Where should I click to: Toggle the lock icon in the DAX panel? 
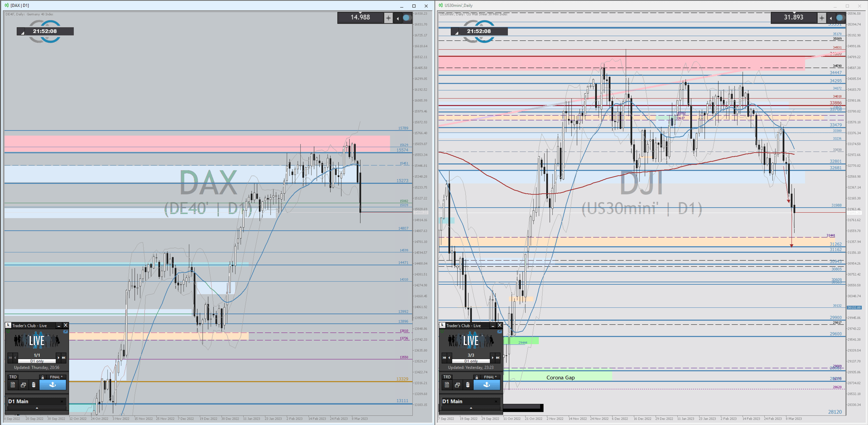[x=42, y=377]
